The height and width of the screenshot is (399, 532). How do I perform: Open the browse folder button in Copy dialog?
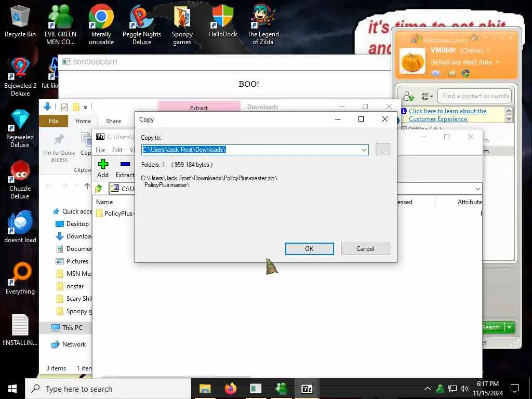pos(383,150)
